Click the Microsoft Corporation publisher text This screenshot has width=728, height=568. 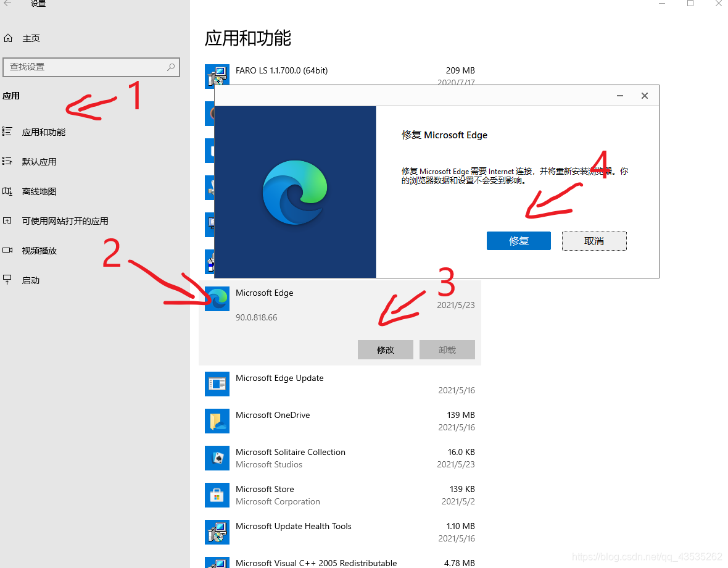(x=278, y=501)
